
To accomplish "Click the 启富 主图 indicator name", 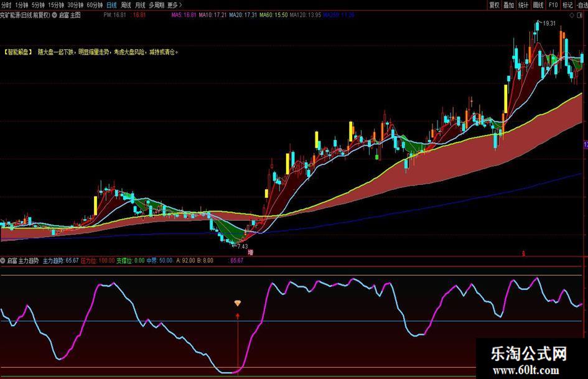I will pos(70,15).
